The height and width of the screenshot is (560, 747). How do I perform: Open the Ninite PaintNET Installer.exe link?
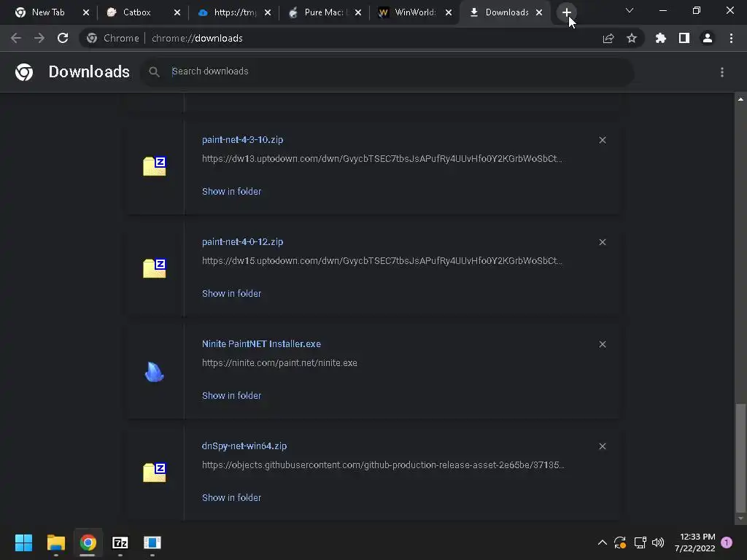pos(261,344)
